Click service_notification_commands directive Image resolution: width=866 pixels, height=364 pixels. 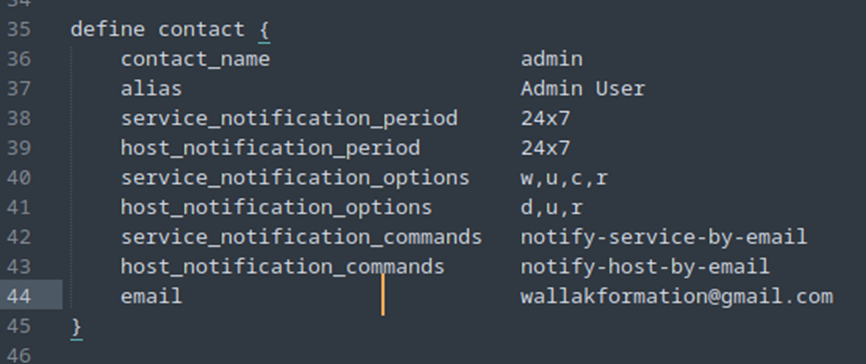tap(302, 238)
